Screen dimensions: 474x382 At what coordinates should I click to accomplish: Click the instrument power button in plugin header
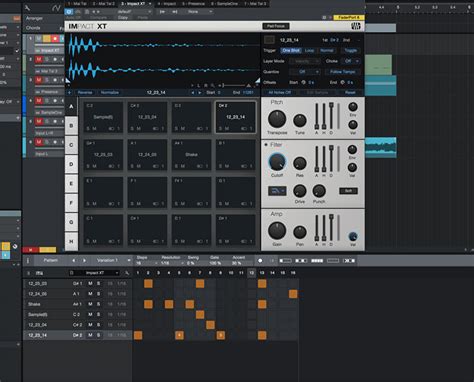click(x=69, y=12)
